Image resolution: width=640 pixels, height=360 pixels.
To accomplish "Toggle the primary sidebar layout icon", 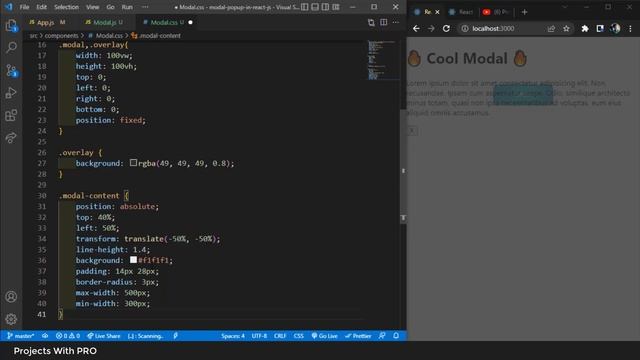I will pyautogui.click(x=305, y=7).
